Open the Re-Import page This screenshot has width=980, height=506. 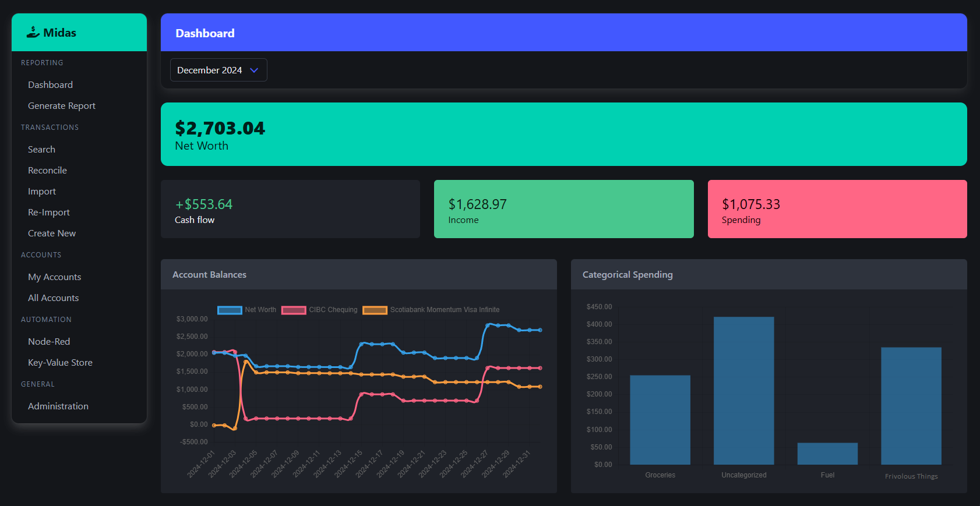click(49, 213)
